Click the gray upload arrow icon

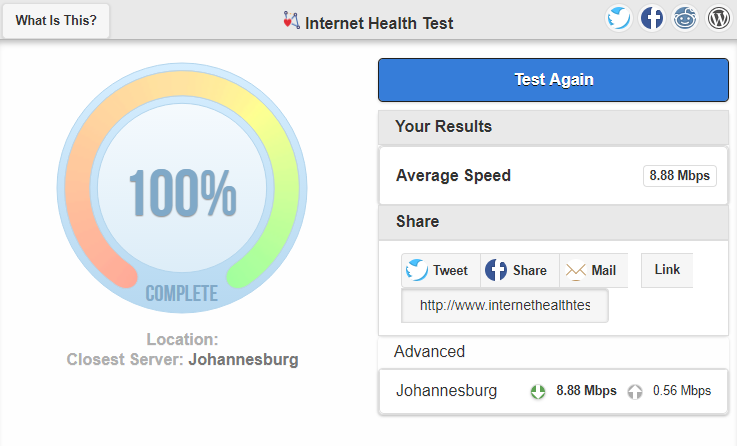(635, 391)
